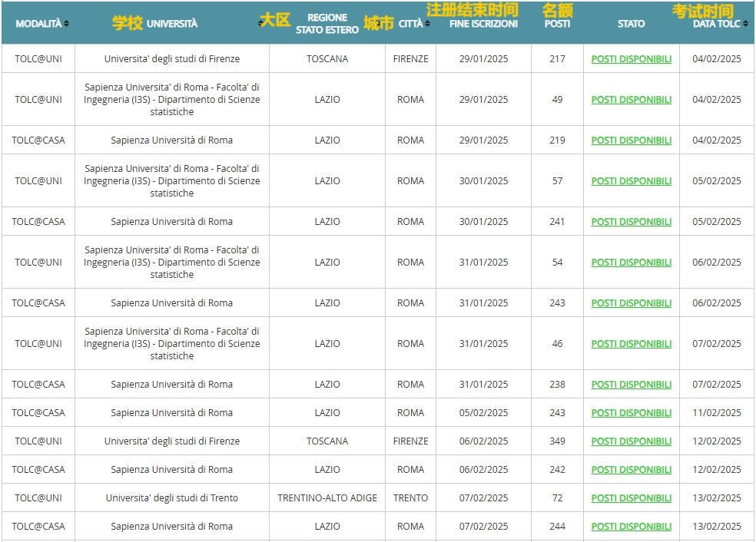This screenshot has width=756, height=542.
Task: Select the '244' posti cell
Action: tap(557, 527)
